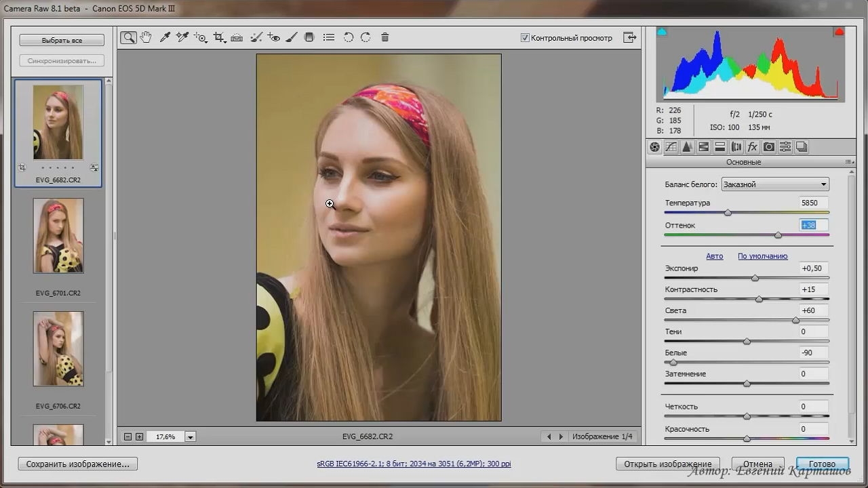Select the EVG_6682.CR2 thumbnail
The width and height of the screenshot is (868, 488).
pyautogui.click(x=58, y=122)
